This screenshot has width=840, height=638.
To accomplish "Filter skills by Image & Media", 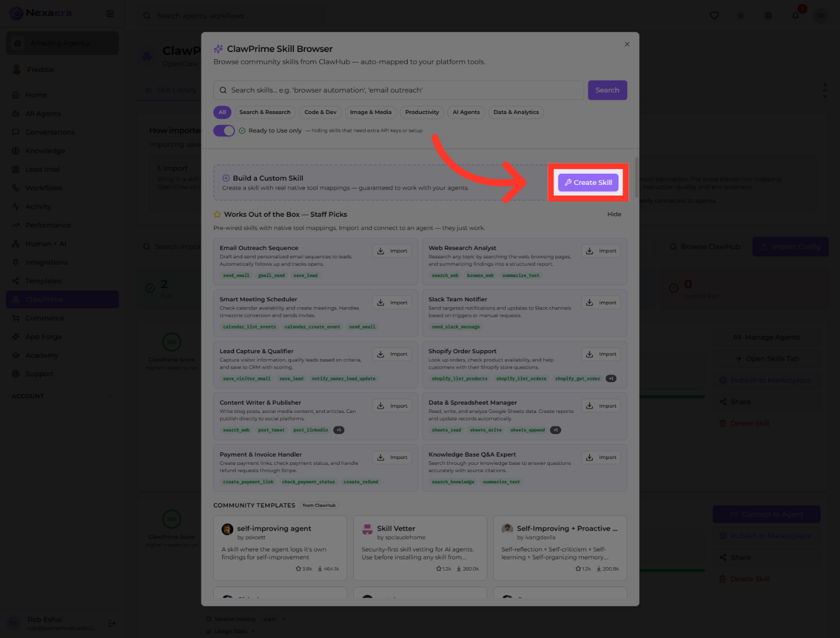I will pos(370,112).
